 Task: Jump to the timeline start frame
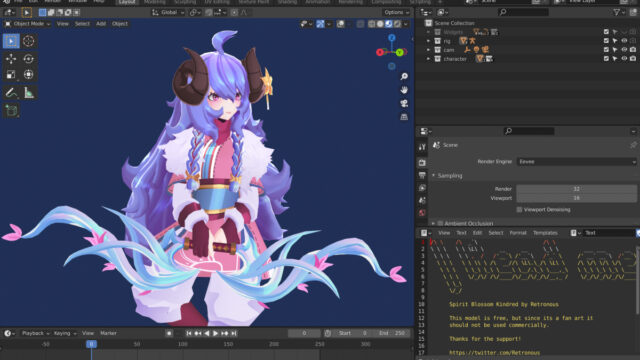click(189, 333)
